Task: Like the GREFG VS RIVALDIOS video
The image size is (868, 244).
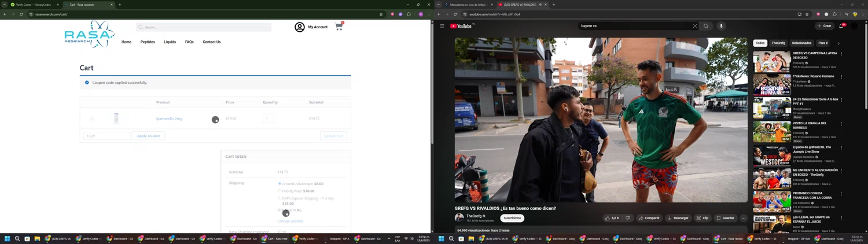Action: click(x=612, y=218)
